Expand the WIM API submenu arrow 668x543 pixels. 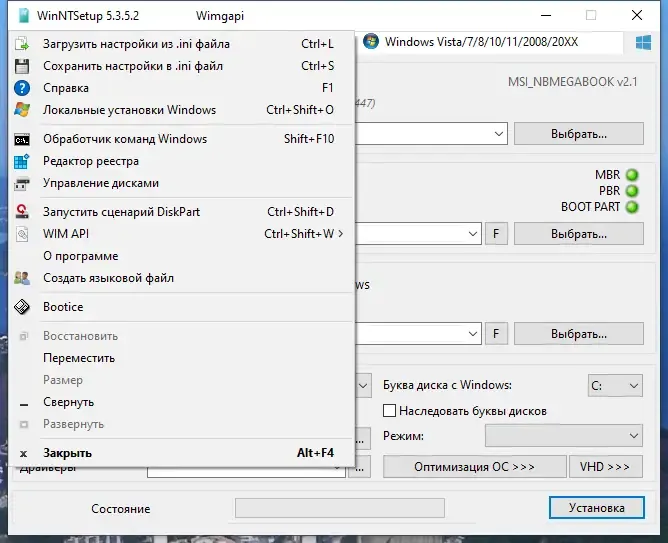pyautogui.click(x=340, y=233)
